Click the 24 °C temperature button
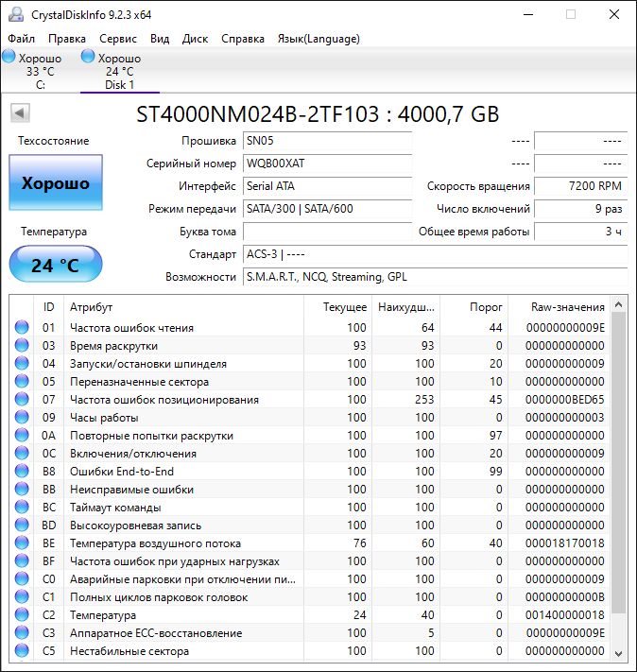The image size is (637, 672). pos(55,266)
